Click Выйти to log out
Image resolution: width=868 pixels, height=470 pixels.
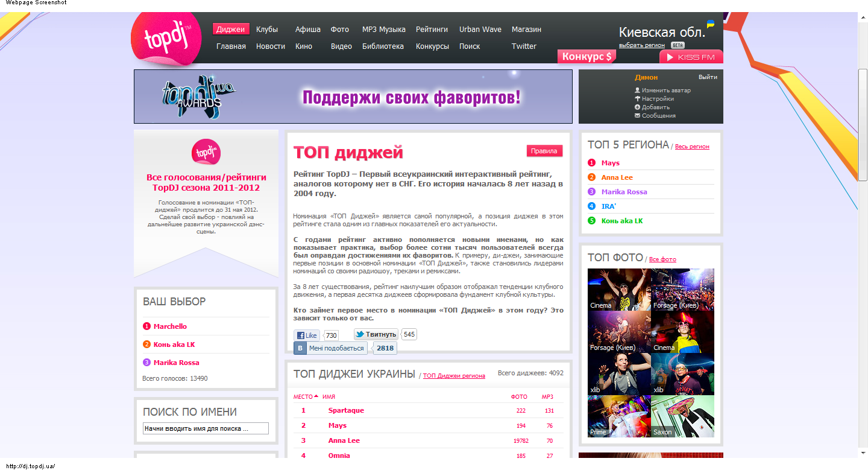tap(708, 77)
